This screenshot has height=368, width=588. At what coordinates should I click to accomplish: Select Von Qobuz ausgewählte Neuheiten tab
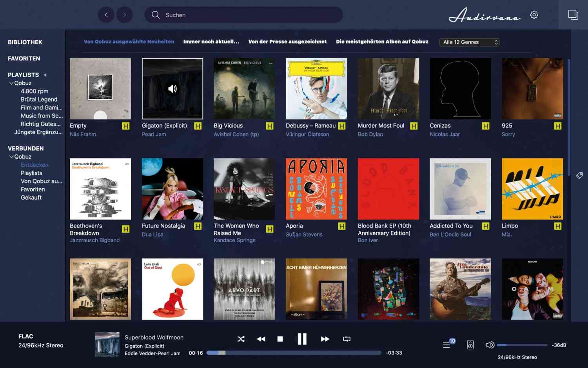(x=129, y=42)
